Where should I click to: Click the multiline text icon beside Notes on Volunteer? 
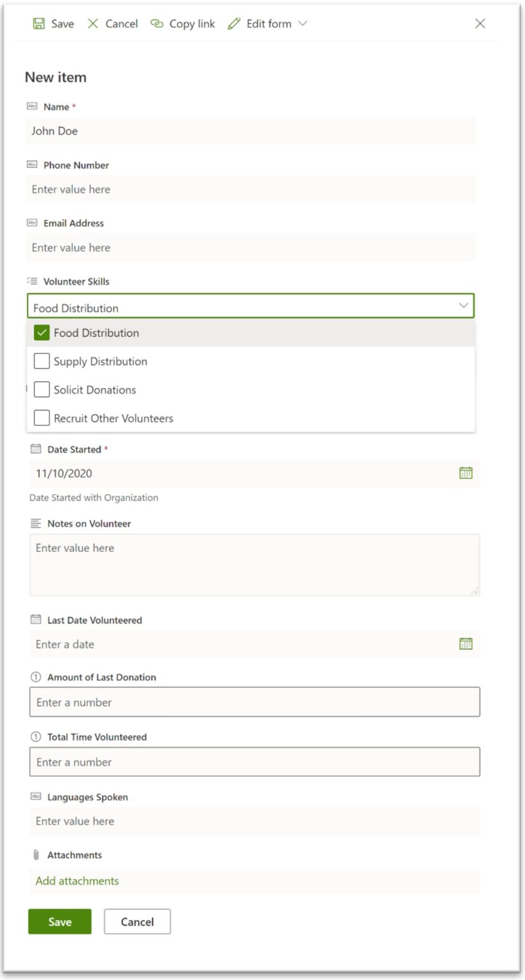click(34, 523)
